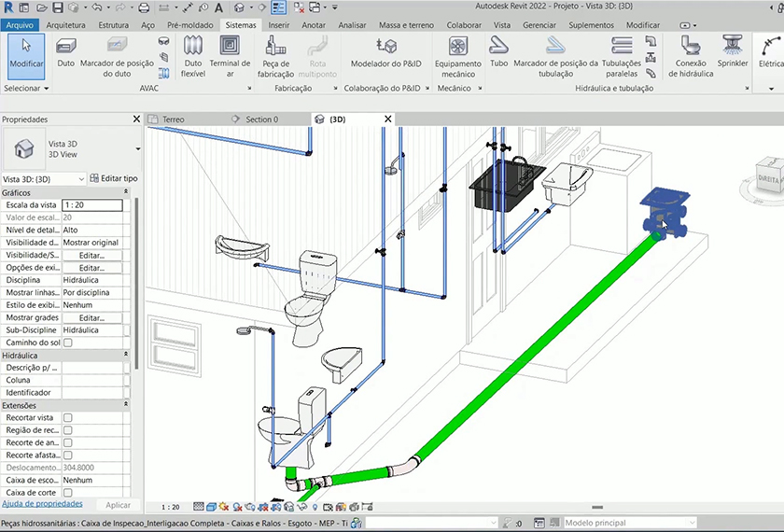Image resolution: width=784 pixels, height=532 pixels.
Task: Click the Equipamento mecânico tool
Action: 457,52
